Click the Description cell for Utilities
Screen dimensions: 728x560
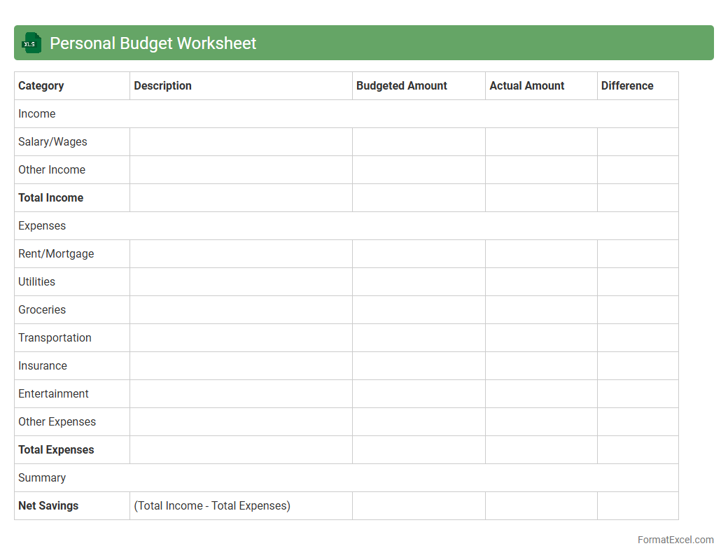pyautogui.click(x=241, y=281)
